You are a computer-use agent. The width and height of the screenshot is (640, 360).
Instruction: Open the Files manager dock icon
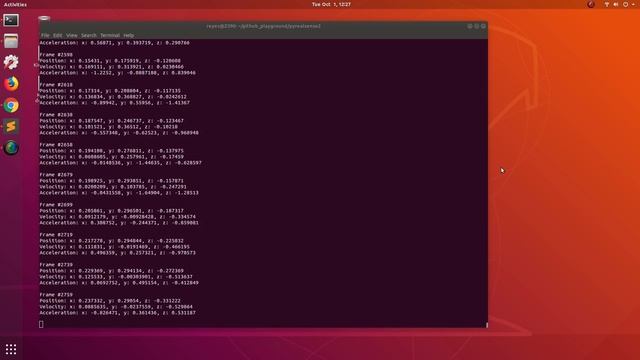[x=11, y=41]
